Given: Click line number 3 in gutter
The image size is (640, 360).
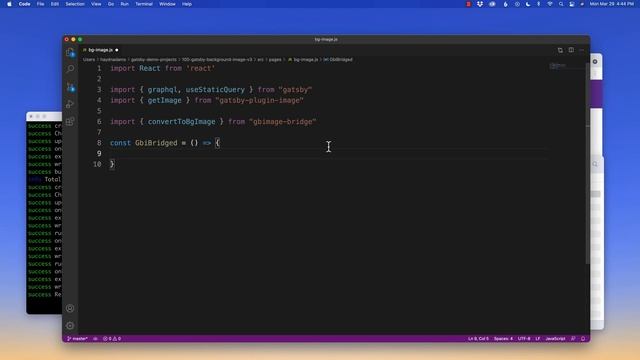Looking at the screenshot, I should (99, 90).
